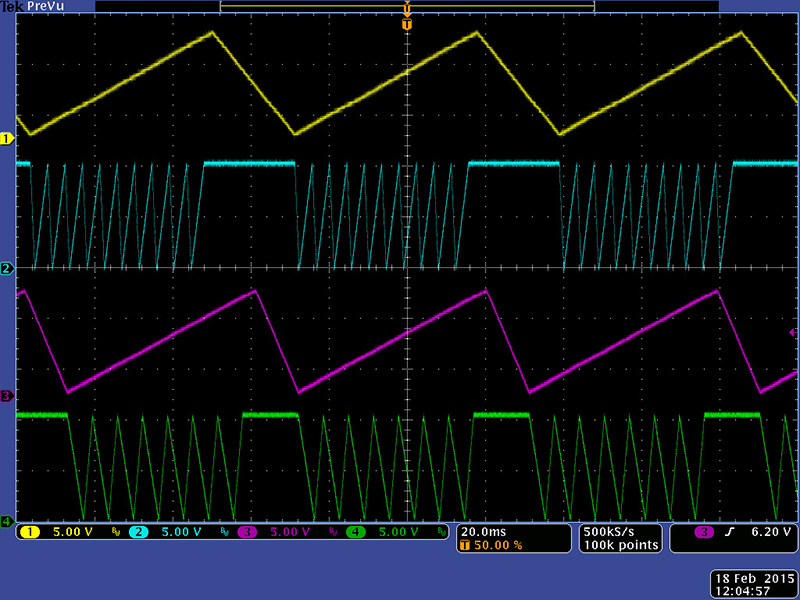Click the bandwidth limit symbol after channel 2 scale
800x600 pixels.
[x=224, y=532]
